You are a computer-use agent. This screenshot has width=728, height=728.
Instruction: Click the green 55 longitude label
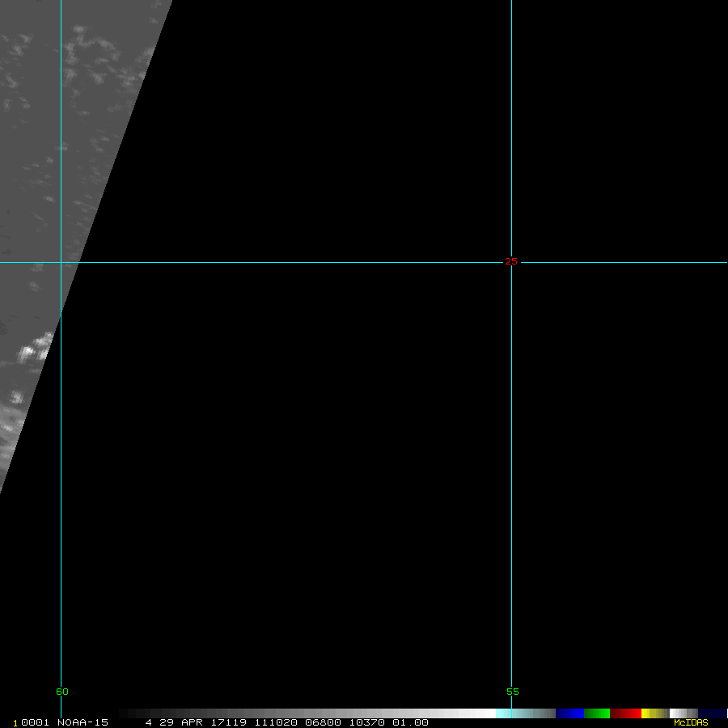[512, 692]
